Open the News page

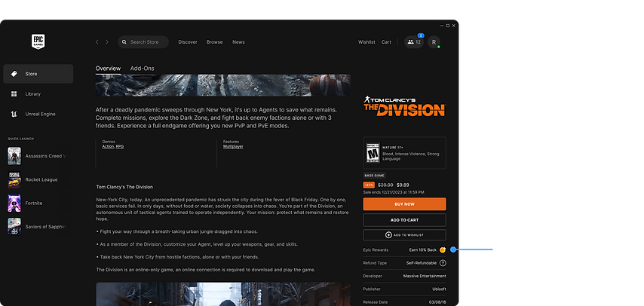coord(238,42)
